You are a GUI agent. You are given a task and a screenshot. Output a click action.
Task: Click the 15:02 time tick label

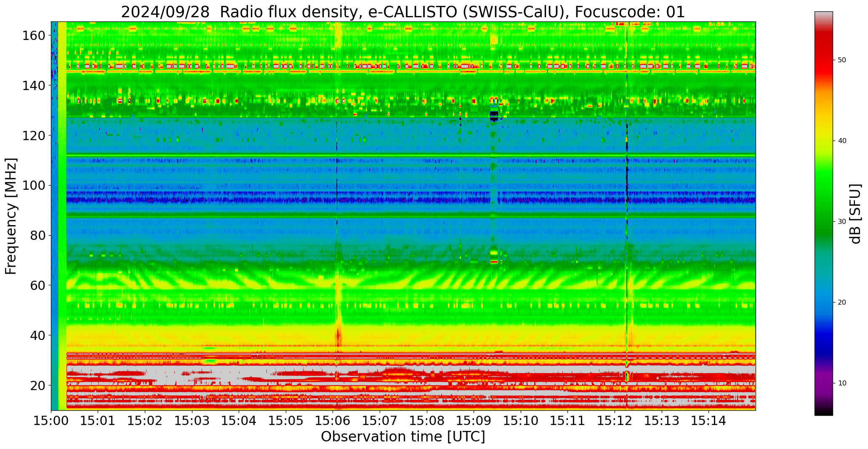145,420
